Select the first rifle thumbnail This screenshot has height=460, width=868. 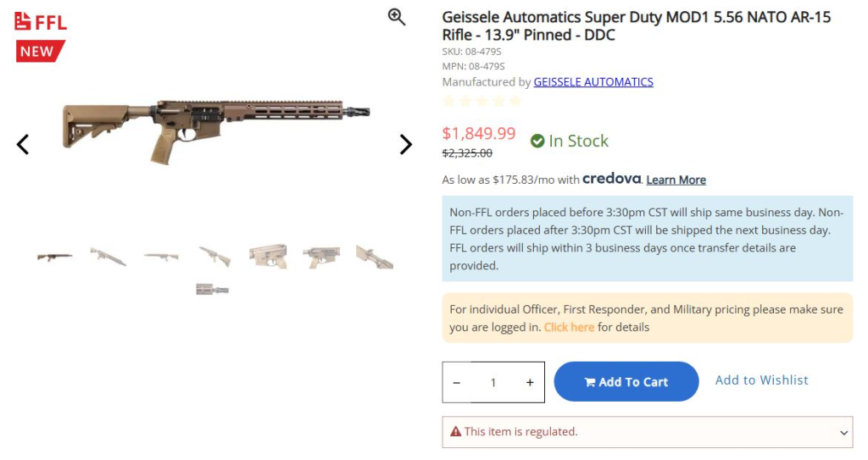[54, 257]
